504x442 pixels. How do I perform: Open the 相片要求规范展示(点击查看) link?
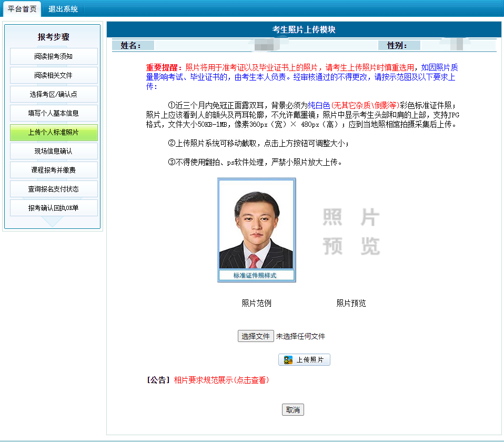221,380
